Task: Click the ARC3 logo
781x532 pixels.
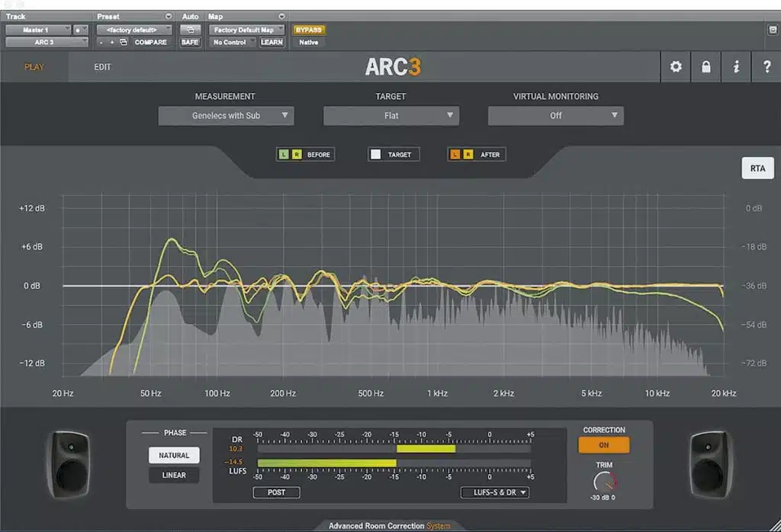Action: tap(393, 66)
